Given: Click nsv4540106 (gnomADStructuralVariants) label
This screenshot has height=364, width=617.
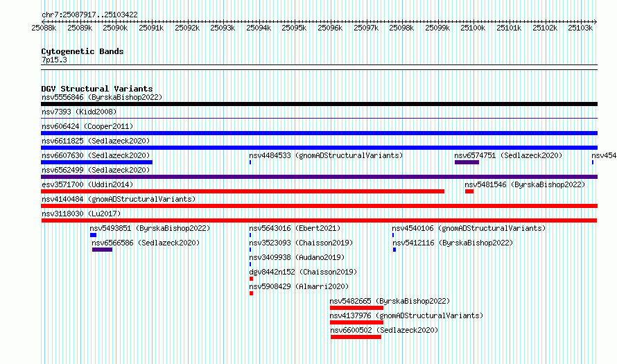Looking at the screenshot, I should (469, 228).
